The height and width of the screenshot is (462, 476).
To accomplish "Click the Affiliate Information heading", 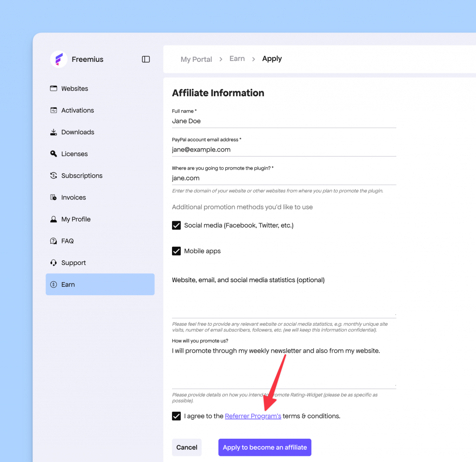I will 218,93.
